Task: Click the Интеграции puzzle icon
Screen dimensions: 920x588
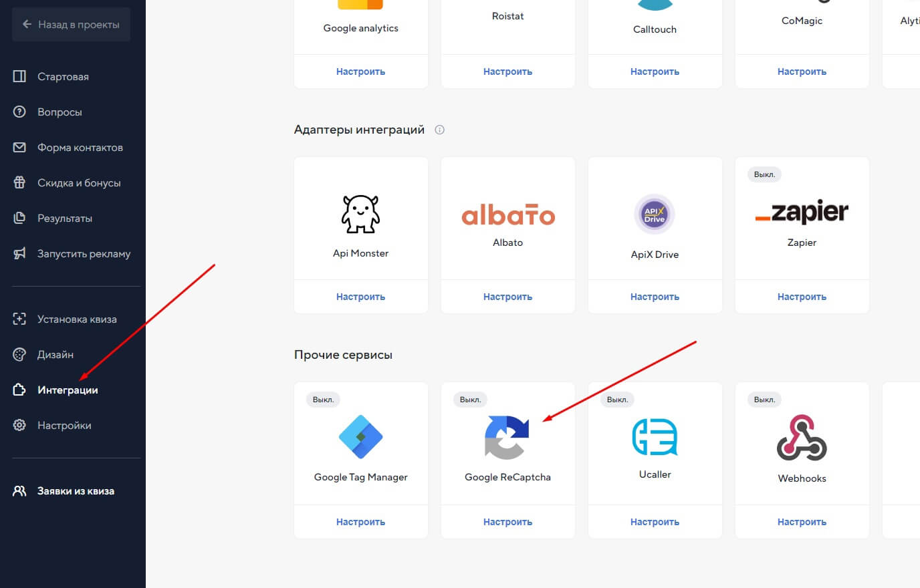Action: pyautogui.click(x=19, y=390)
